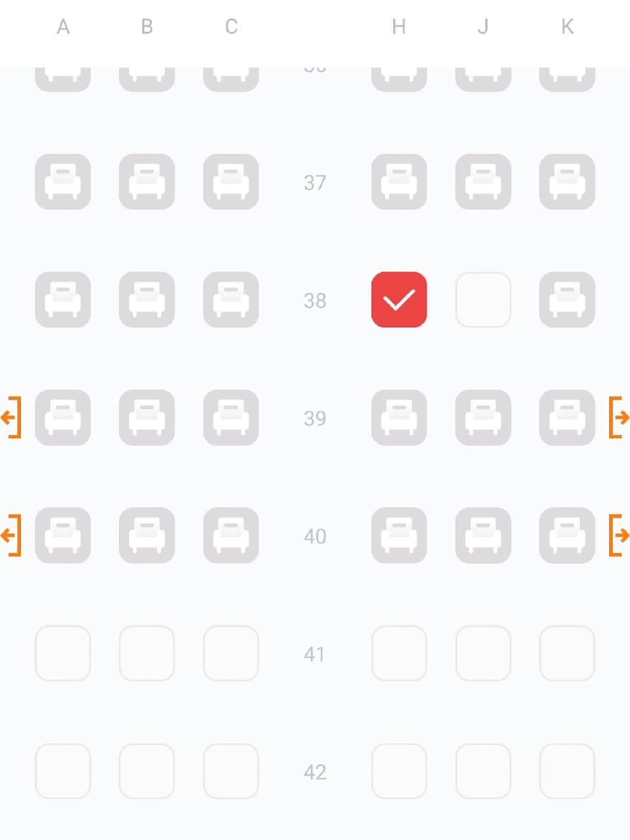
Task: Pick available seat 42C
Action: (231, 771)
